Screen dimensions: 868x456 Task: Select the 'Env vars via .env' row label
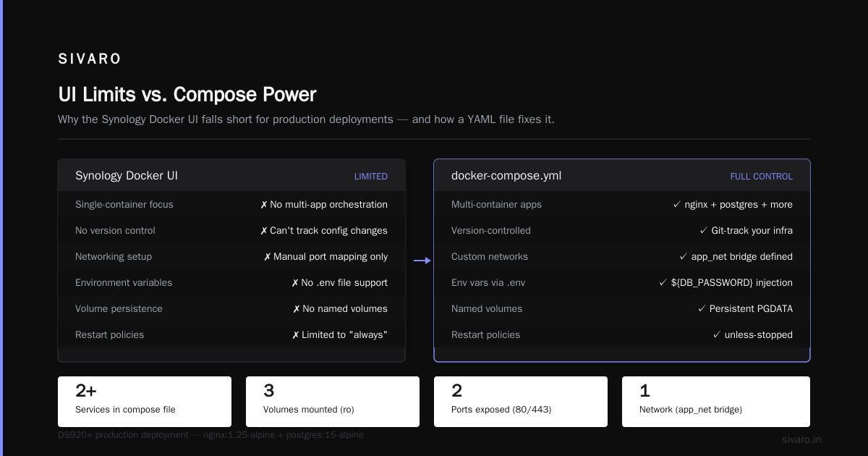tap(488, 283)
